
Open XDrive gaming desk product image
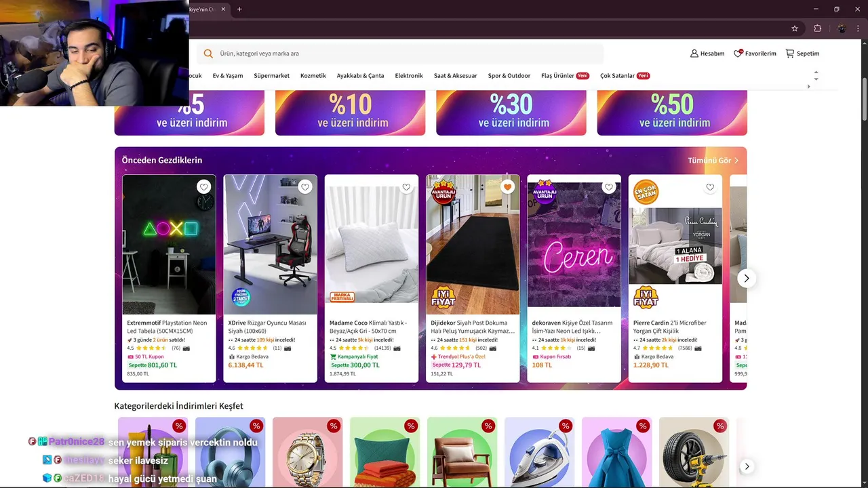[x=271, y=245]
